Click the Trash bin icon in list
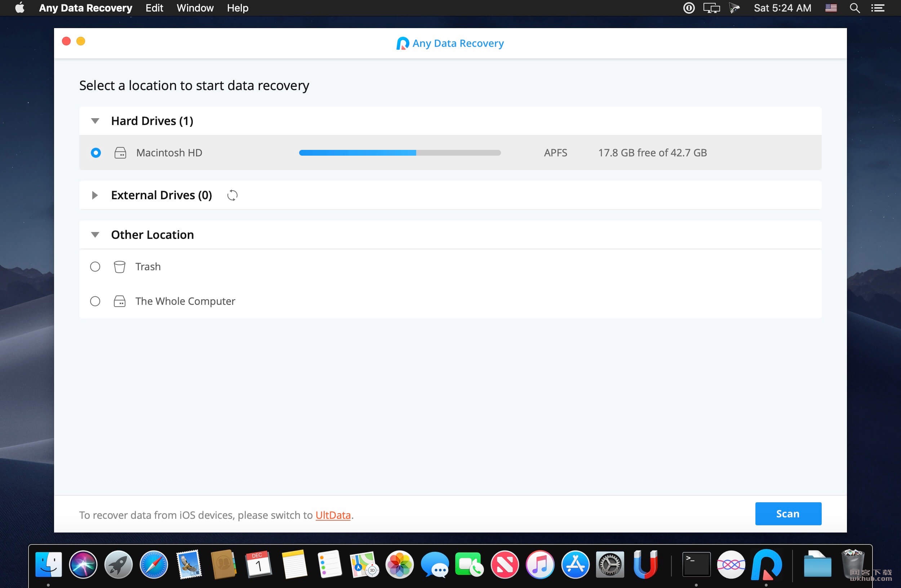The image size is (901, 588). pyautogui.click(x=120, y=267)
